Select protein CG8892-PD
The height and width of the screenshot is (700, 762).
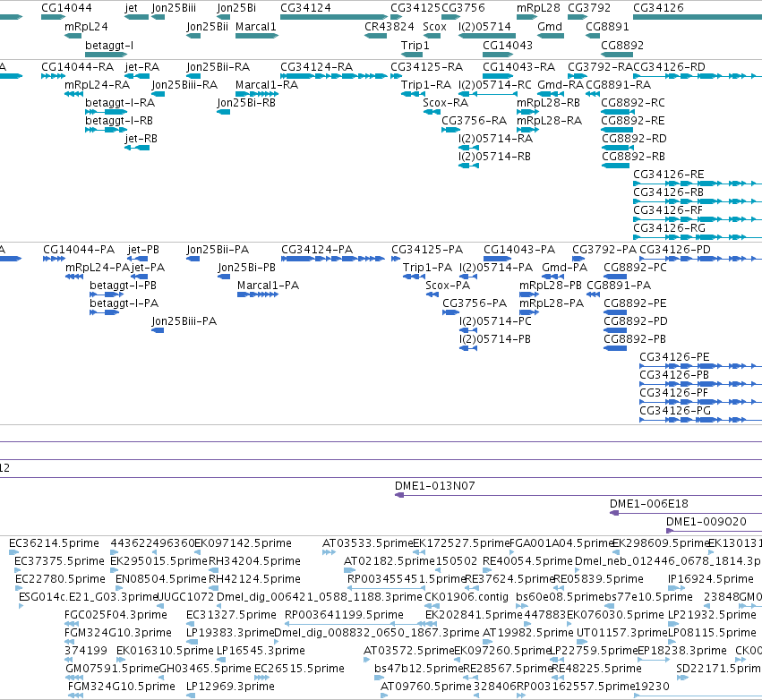615,330
